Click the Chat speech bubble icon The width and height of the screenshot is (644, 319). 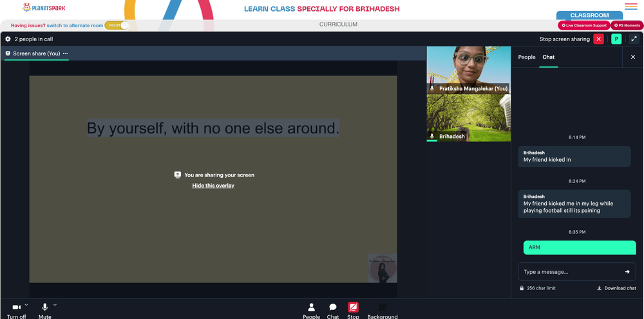click(x=333, y=307)
